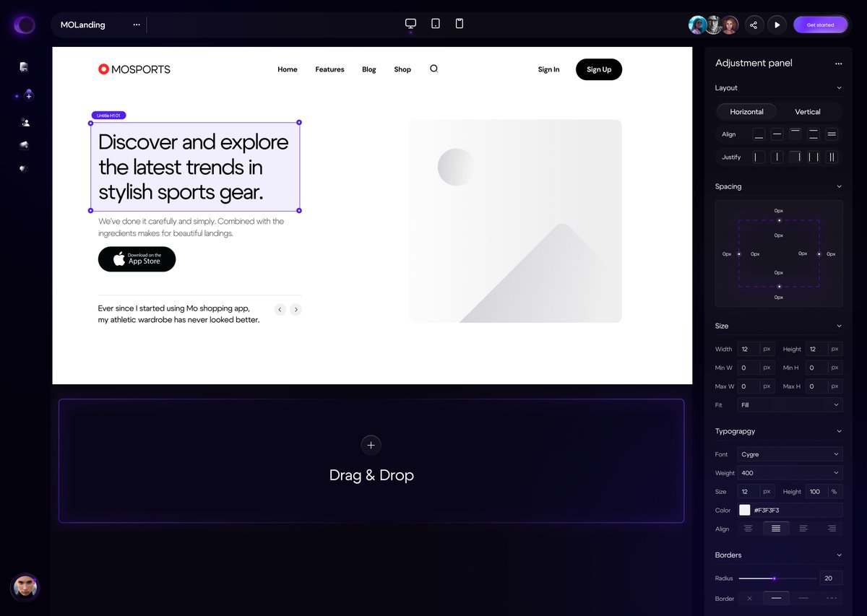Click Features in MOSPORTS navbar
Screen dimensions: 867x616
329,69
